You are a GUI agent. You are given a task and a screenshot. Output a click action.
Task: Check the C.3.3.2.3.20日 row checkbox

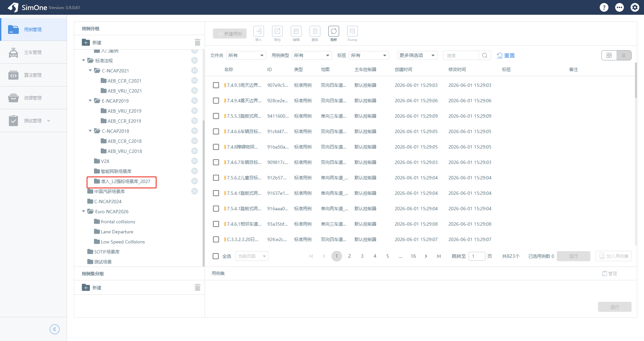[x=216, y=239]
